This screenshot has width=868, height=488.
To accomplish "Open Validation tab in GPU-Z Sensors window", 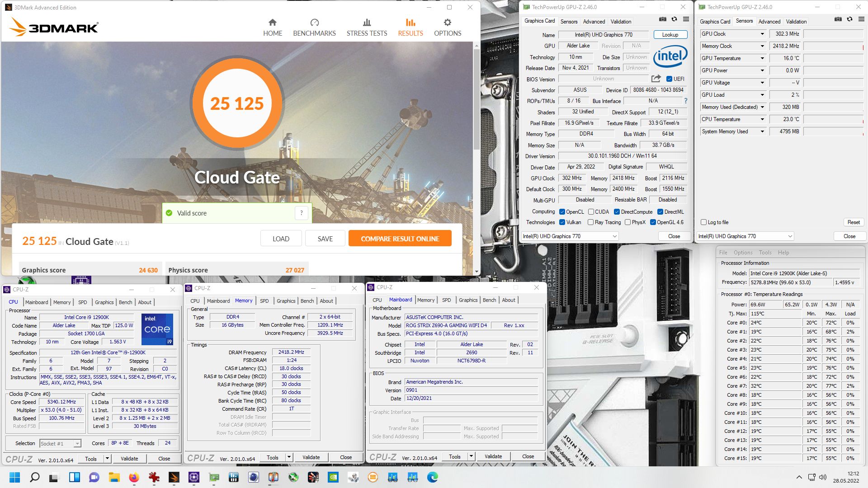I will point(796,21).
